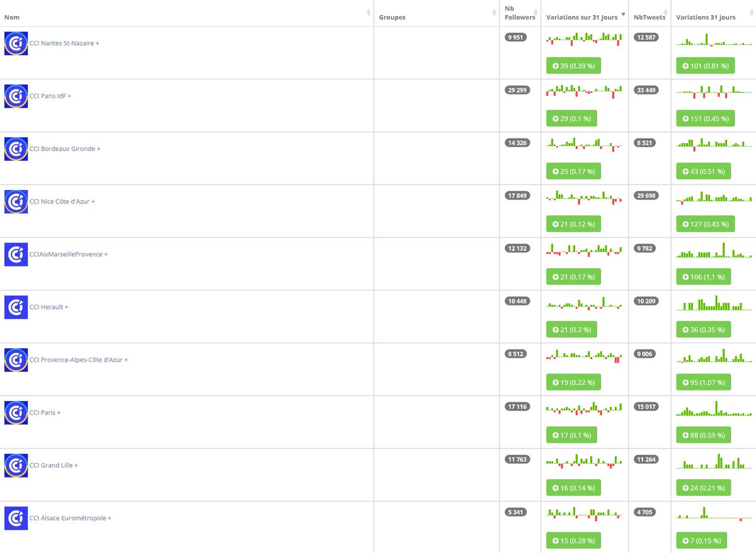Click the CCI Nice Côte d'Azur logo icon

[16, 202]
